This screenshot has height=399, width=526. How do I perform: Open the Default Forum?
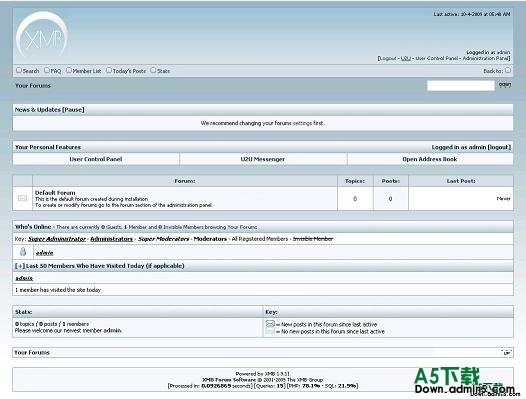point(55,193)
